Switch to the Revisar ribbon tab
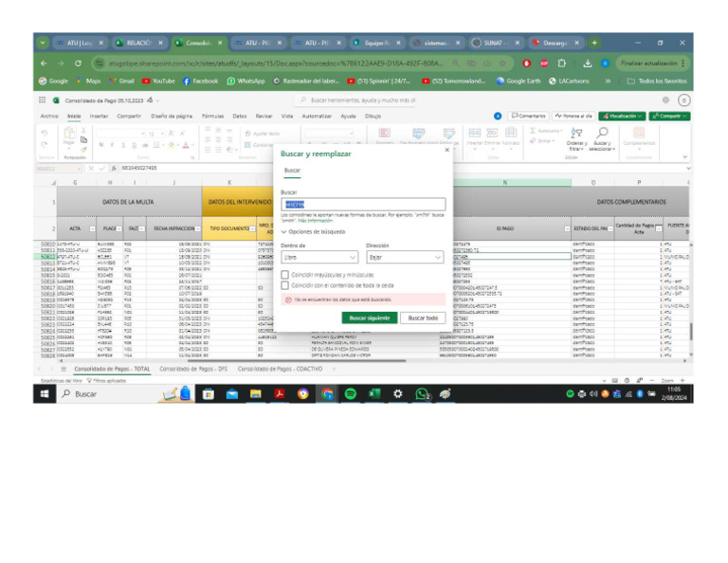Image resolution: width=728 pixels, height=563 pixels. click(x=264, y=116)
